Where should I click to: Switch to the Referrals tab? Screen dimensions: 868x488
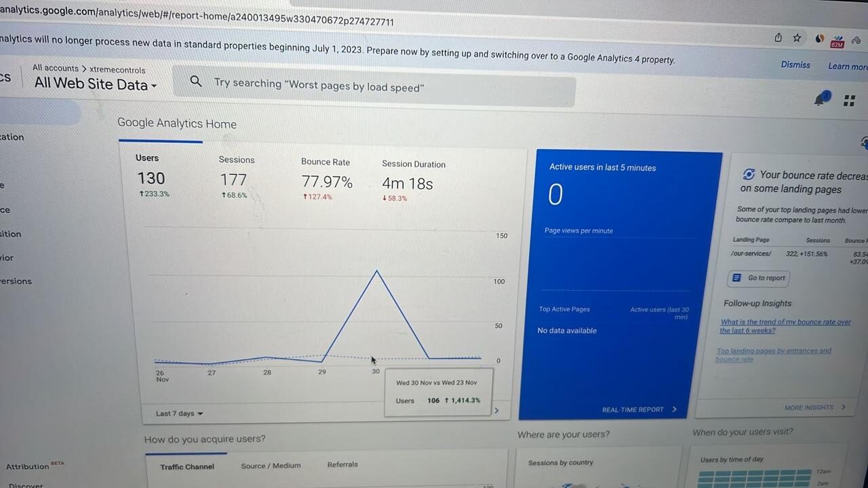342,464
